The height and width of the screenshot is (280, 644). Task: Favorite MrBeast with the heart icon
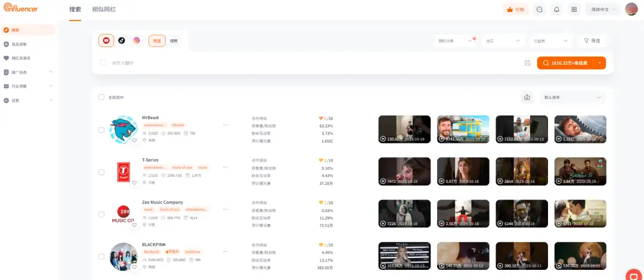click(x=134, y=141)
